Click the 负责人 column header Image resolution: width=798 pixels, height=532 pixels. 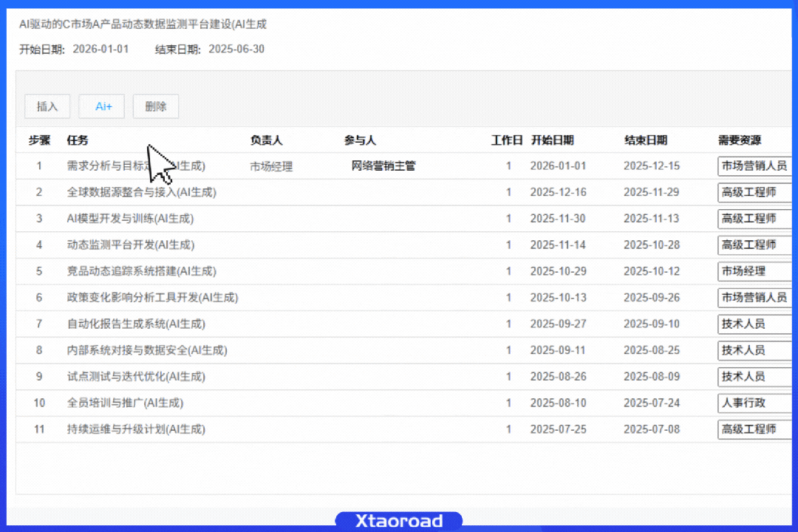click(266, 140)
